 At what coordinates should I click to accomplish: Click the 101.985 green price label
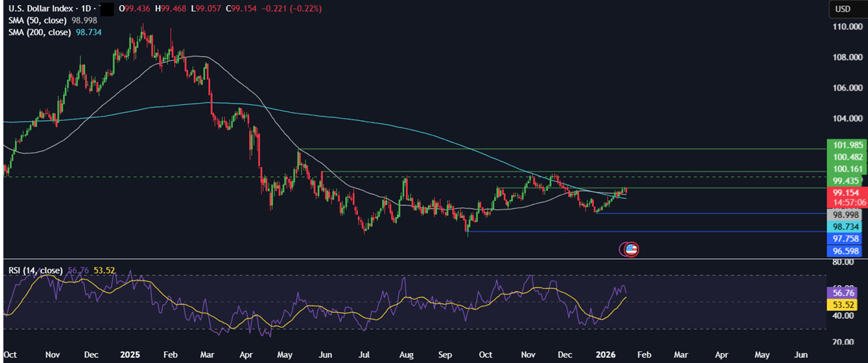(845, 146)
